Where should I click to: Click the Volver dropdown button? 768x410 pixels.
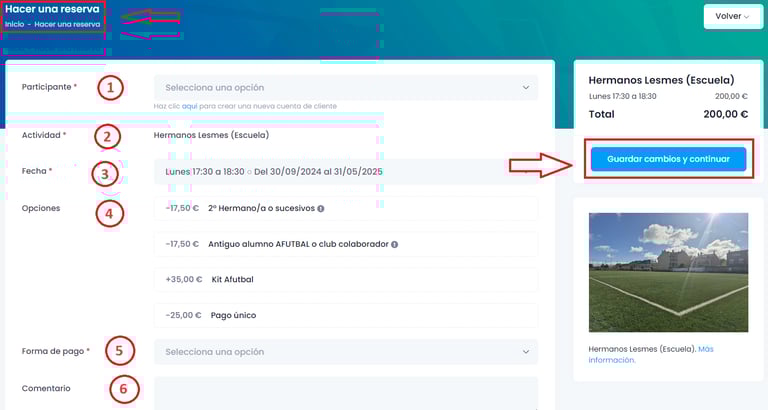point(732,16)
